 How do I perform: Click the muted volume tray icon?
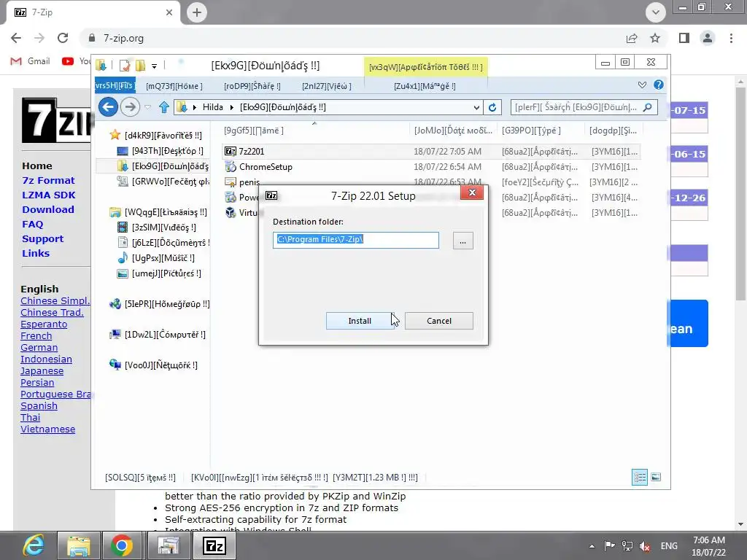[x=645, y=546]
